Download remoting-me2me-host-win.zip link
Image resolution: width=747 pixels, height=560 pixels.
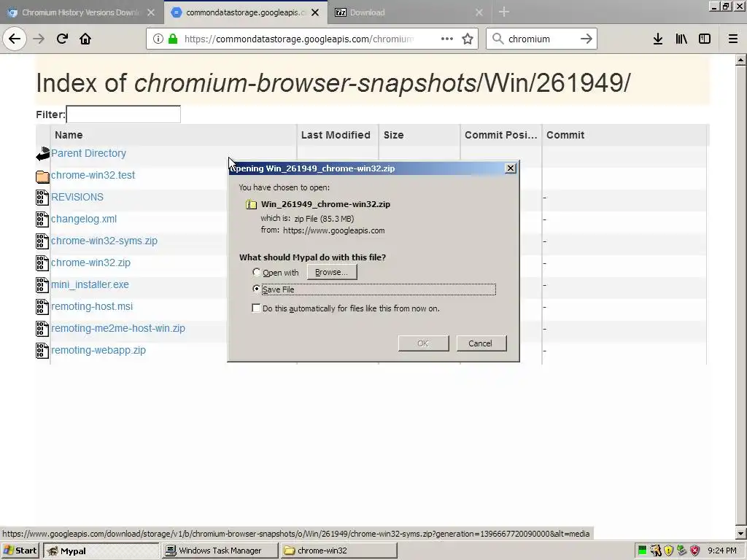point(117,329)
